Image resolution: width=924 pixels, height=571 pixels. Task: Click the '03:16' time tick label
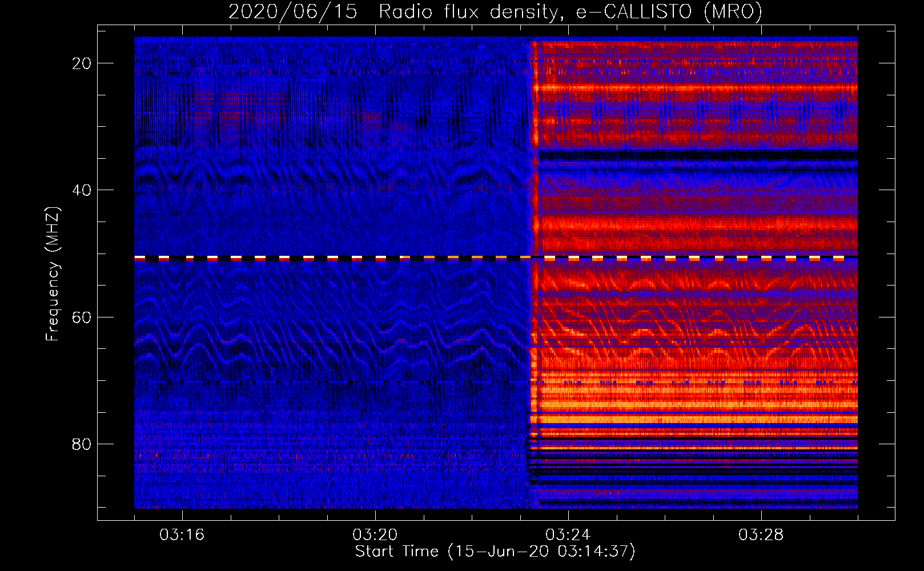(182, 535)
